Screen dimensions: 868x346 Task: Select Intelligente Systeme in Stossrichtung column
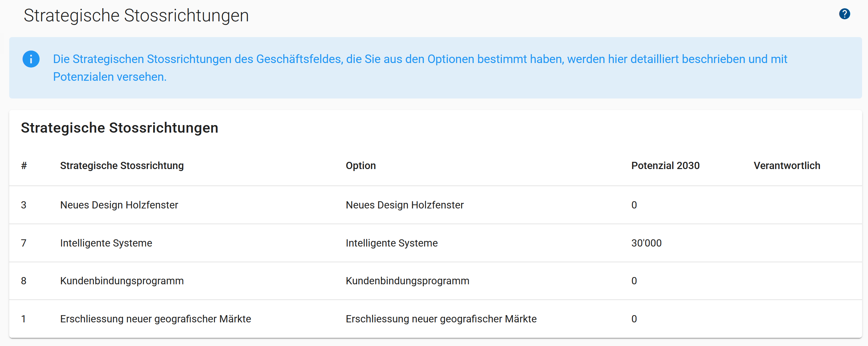click(106, 243)
